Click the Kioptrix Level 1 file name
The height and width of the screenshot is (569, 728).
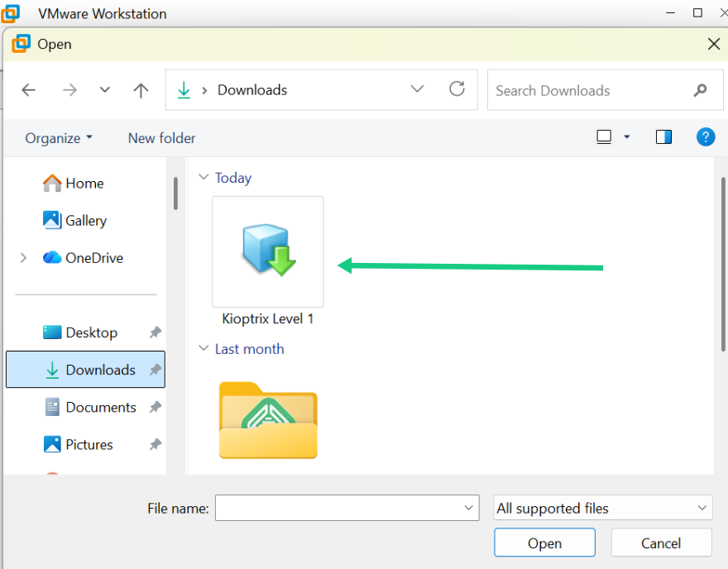tap(268, 319)
